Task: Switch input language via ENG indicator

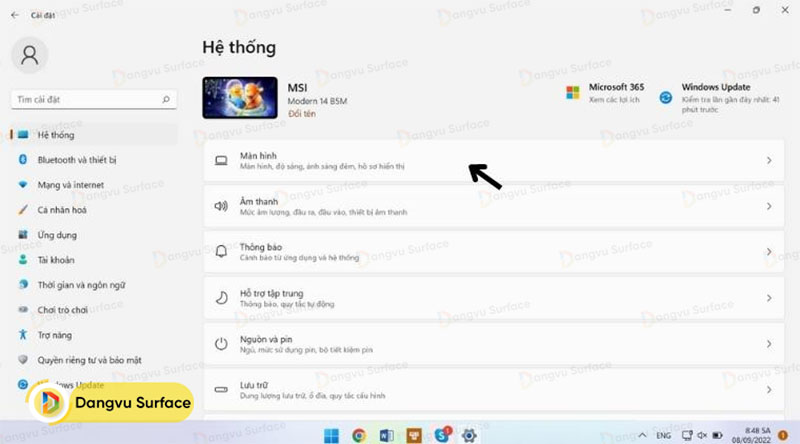Action: coord(663,435)
